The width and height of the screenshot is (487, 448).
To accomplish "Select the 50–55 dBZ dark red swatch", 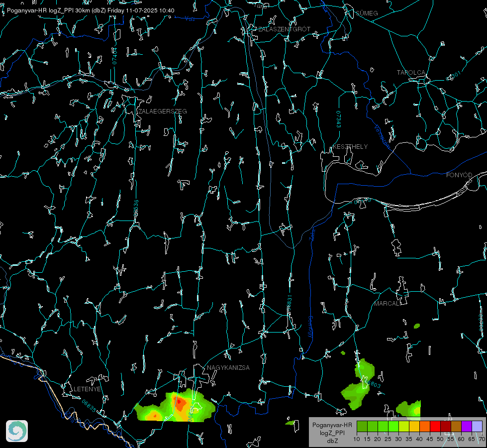I will tap(446, 426).
